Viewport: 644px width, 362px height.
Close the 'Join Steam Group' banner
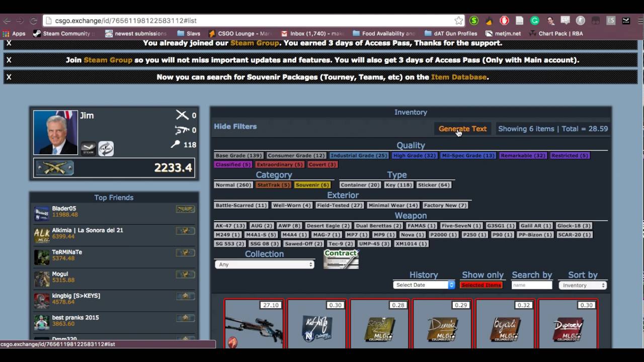tap(9, 60)
